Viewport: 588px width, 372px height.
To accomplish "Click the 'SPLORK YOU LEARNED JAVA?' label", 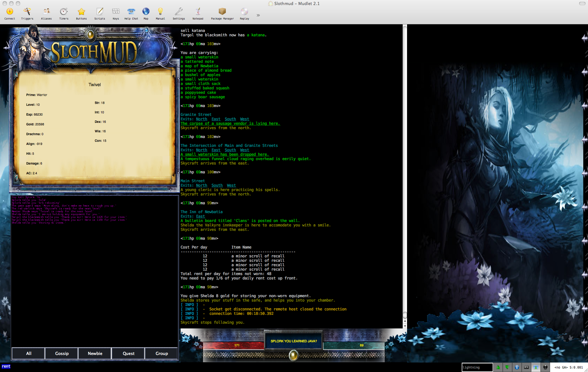I will 294,341.
